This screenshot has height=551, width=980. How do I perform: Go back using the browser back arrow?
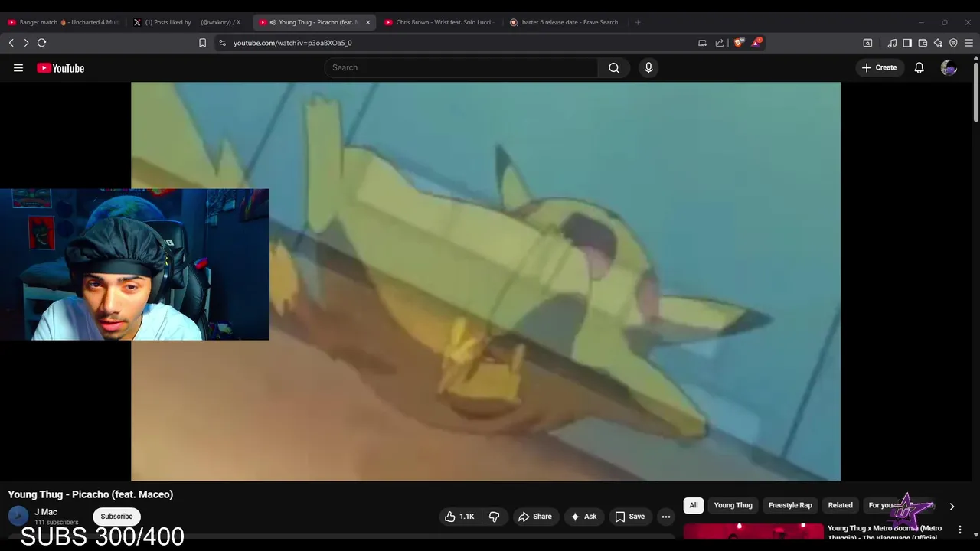click(x=11, y=43)
